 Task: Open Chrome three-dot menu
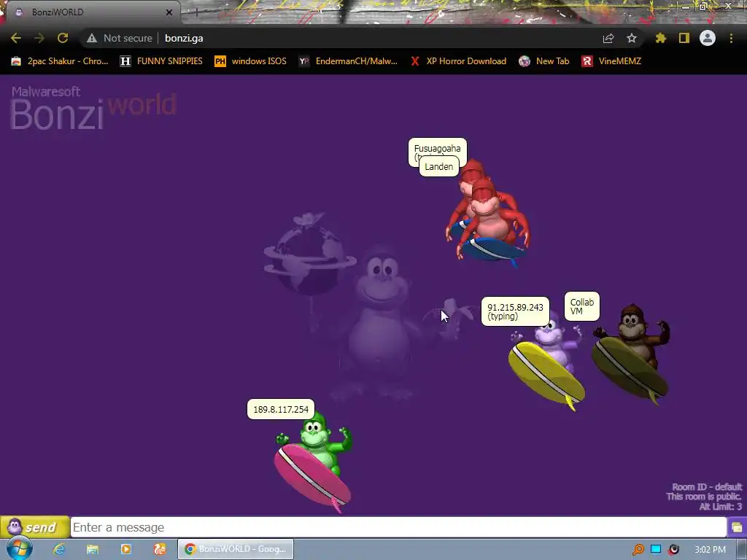coord(731,38)
